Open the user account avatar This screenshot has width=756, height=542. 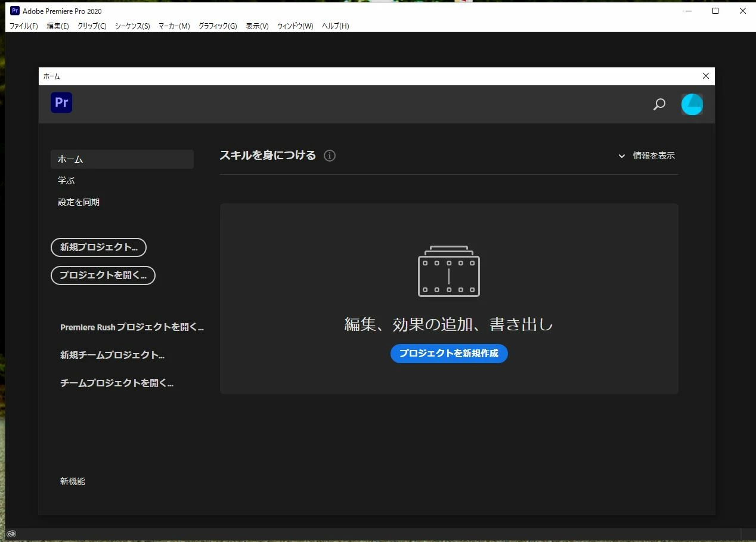click(x=692, y=104)
